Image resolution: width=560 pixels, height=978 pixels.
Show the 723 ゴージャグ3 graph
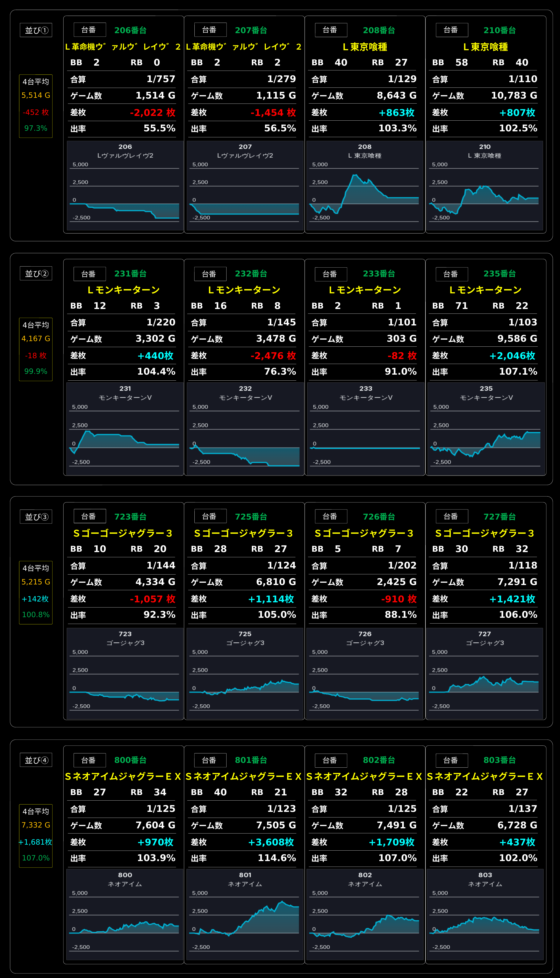(125, 674)
